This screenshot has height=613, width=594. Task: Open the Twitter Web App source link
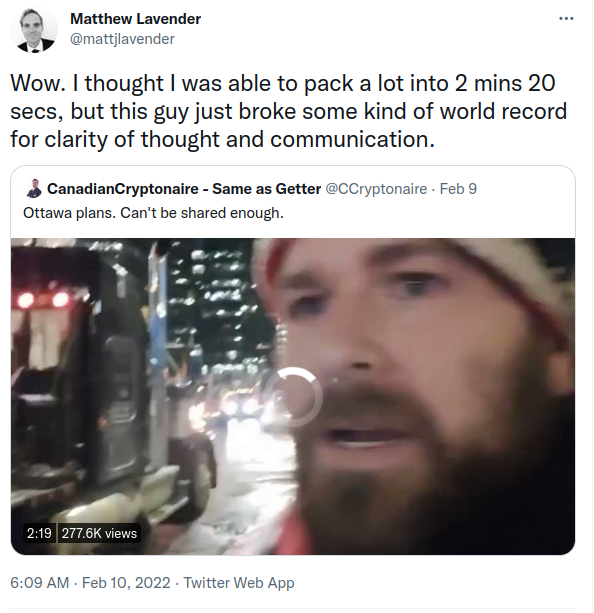(239, 583)
